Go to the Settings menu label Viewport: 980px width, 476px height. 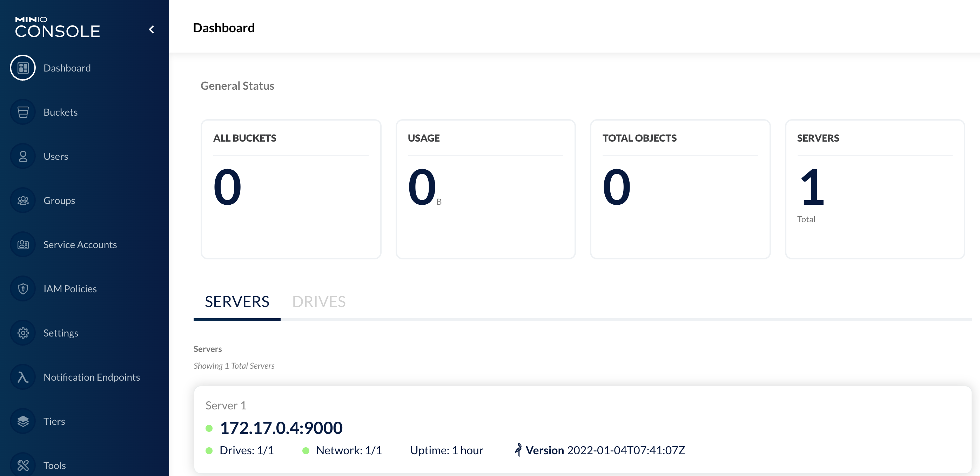[60, 333]
